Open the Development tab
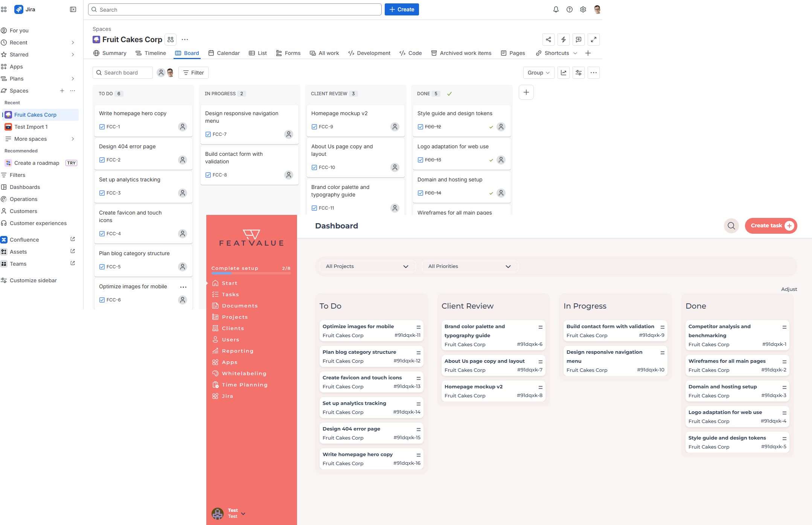Viewport: 812px width, 525px height. pyautogui.click(x=369, y=53)
